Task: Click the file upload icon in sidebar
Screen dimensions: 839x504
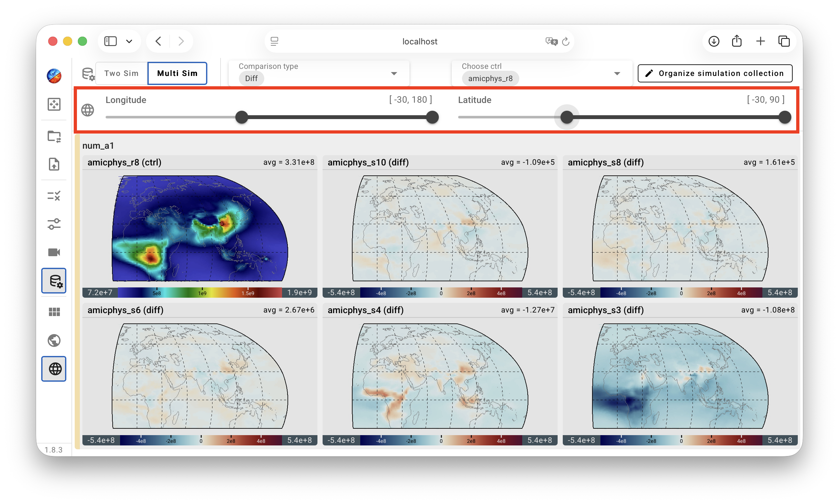Action: pos(54,164)
